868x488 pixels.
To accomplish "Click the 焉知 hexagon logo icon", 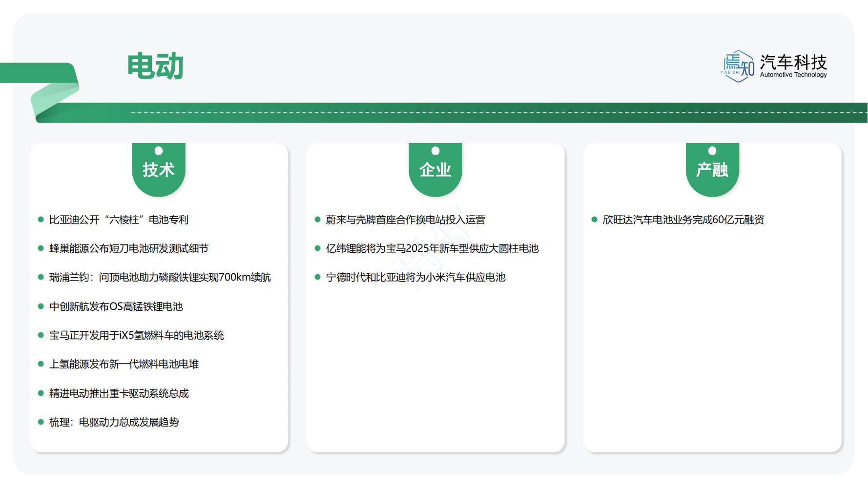I will pos(738,66).
